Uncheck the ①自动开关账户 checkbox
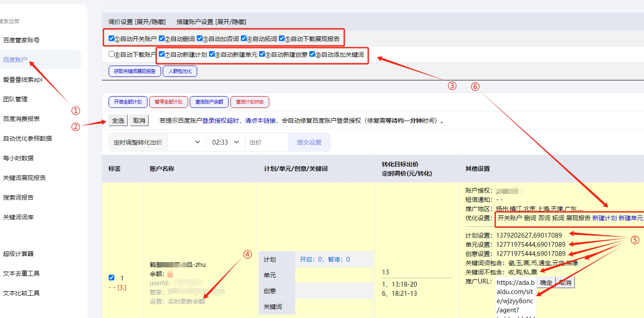Image resolution: width=644 pixels, height=318 pixels. (x=112, y=38)
